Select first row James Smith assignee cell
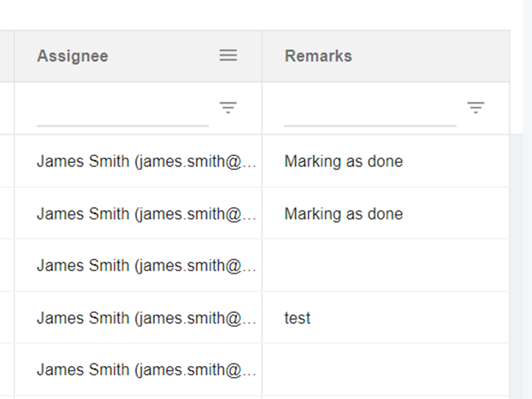This screenshot has width=532, height=399. (146, 162)
